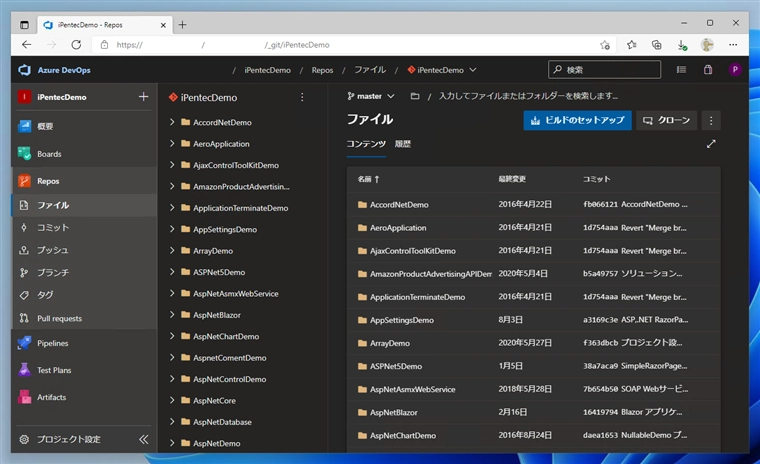Expand AeroApplication folder in tree

172,144
